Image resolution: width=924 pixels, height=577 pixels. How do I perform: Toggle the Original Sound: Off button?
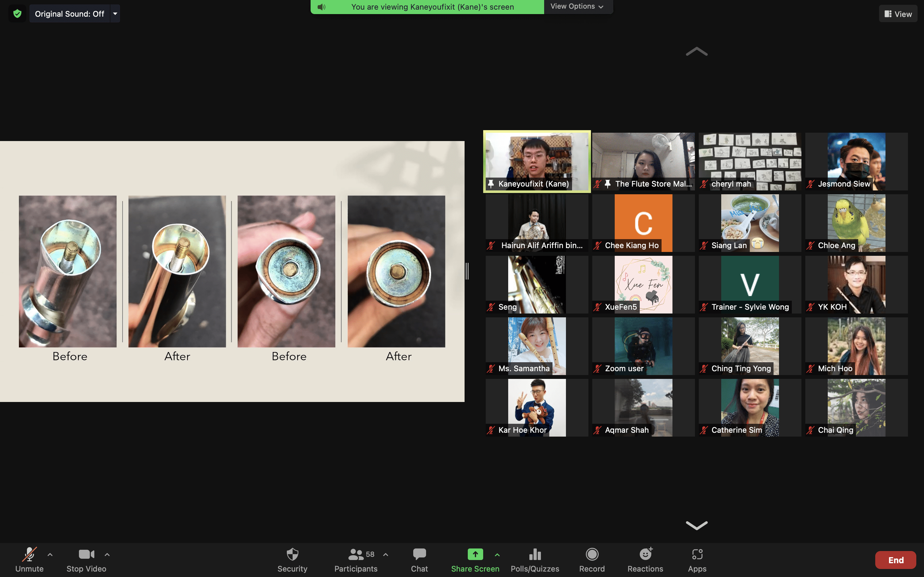pyautogui.click(x=70, y=14)
